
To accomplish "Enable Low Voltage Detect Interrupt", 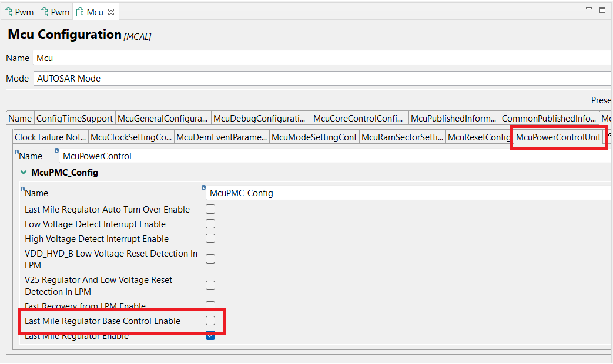I will click(x=210, y=224).
